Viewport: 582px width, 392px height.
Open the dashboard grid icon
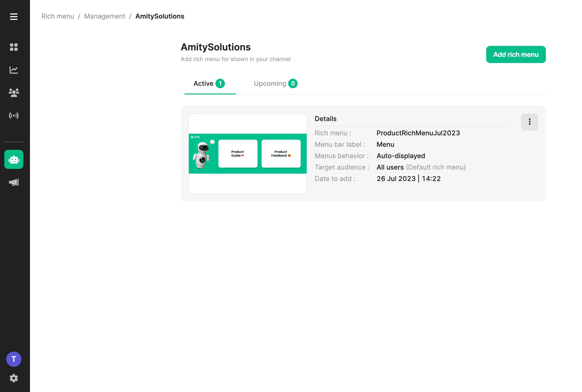14,47
